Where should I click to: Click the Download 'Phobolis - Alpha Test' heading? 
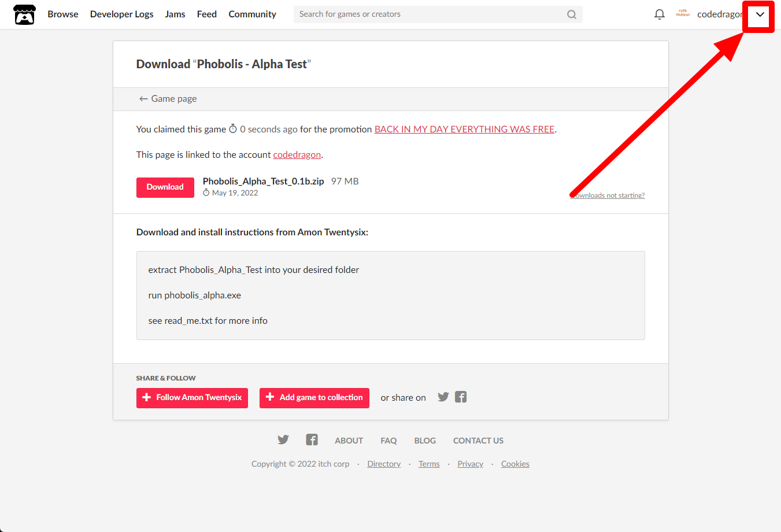[x=224, y=64]
